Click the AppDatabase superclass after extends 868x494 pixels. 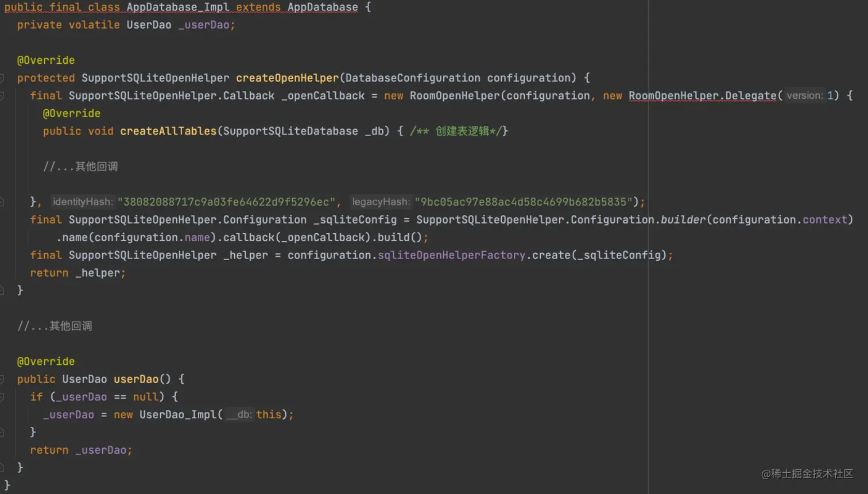tap(323, 7)
